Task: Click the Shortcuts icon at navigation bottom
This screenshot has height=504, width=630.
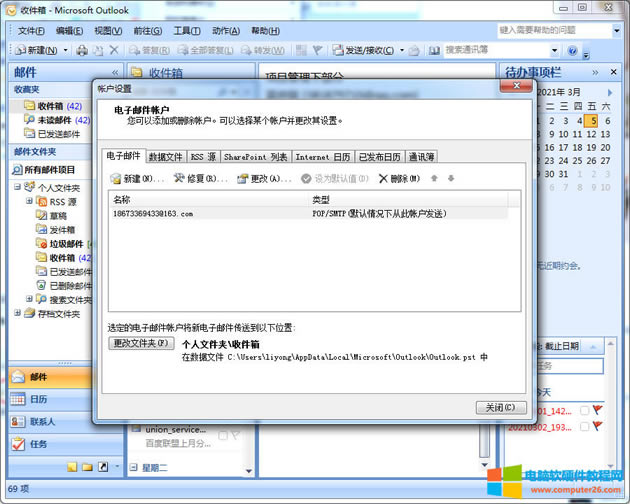Action: pyautogui.click(x=103, y=467)
